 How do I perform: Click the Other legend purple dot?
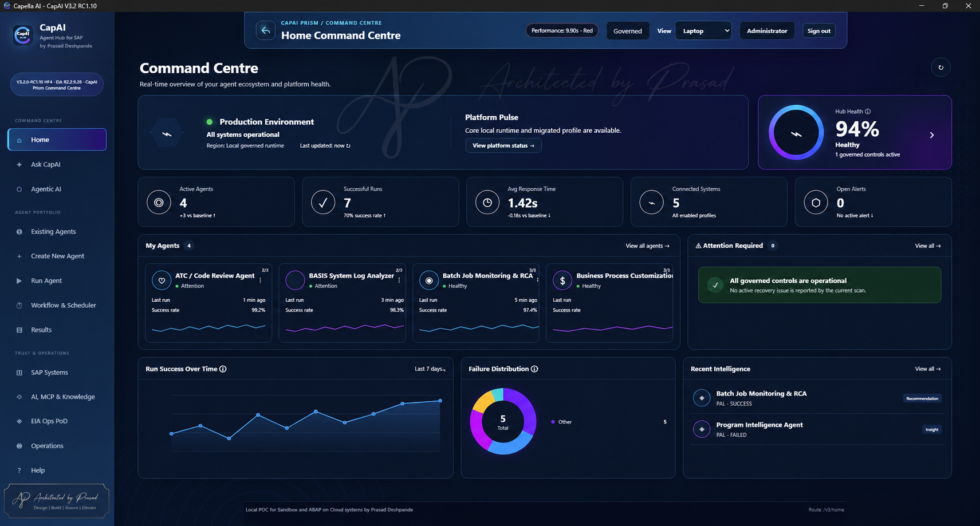(x=553, y=422)
